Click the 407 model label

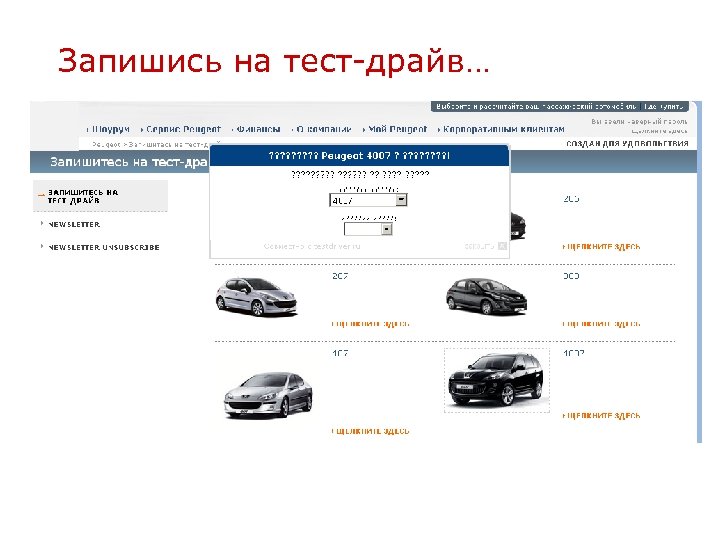click(x=340, y=353)
